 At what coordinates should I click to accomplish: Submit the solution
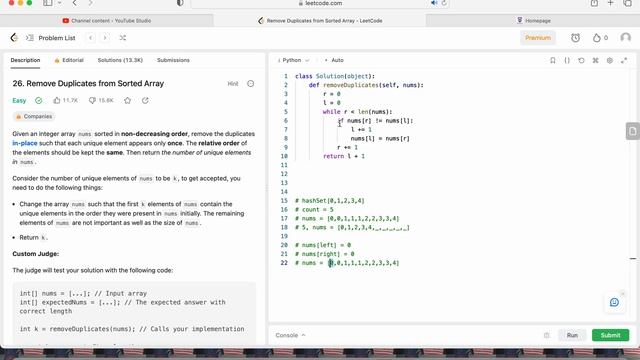click(611, 335)
